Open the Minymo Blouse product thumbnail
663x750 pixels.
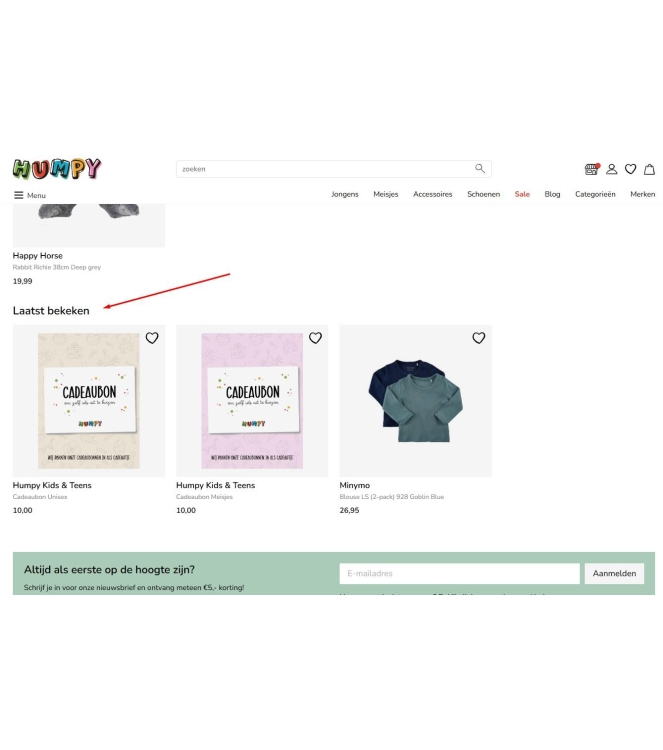click(x=415, y=401)
